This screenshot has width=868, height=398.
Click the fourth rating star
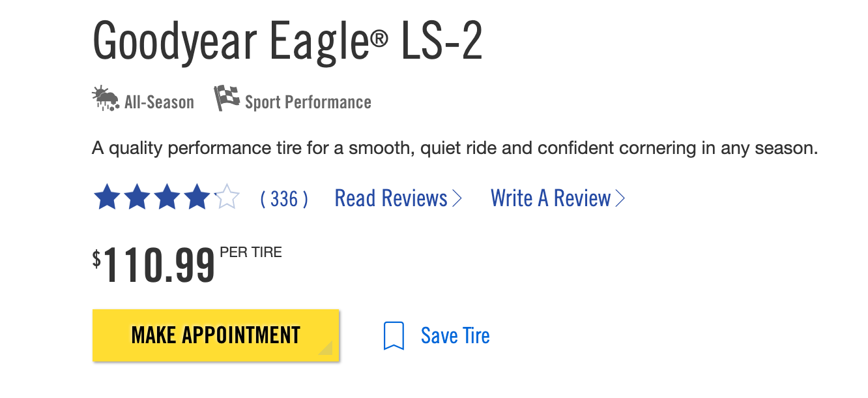click(x=197, y=197)
